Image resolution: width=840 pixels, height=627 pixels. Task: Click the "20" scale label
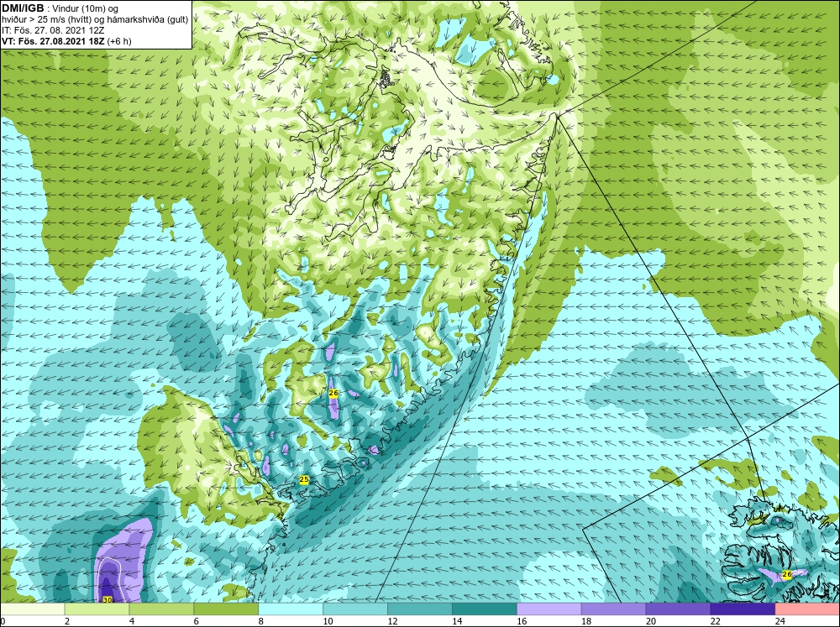click(x=651, y=621)
